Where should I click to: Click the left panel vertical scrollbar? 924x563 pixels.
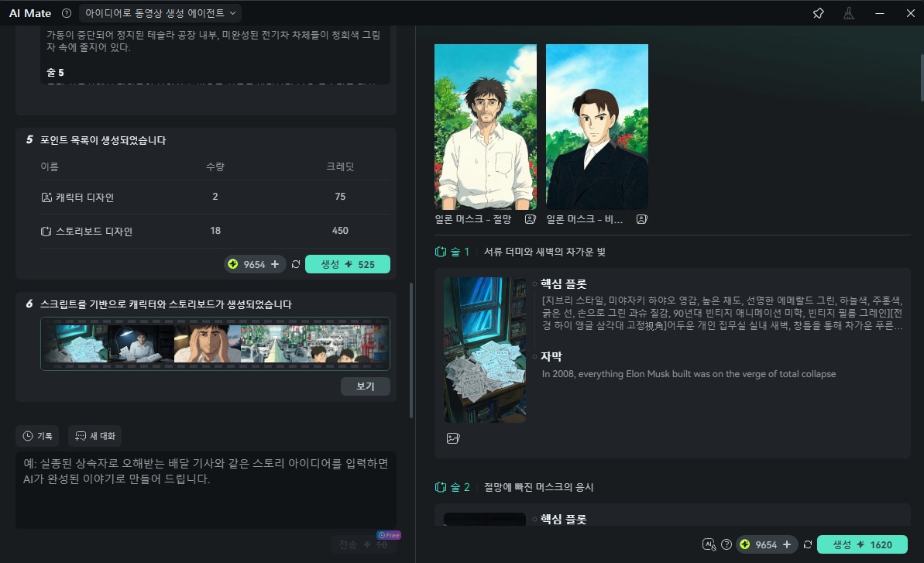coord(410,350)
